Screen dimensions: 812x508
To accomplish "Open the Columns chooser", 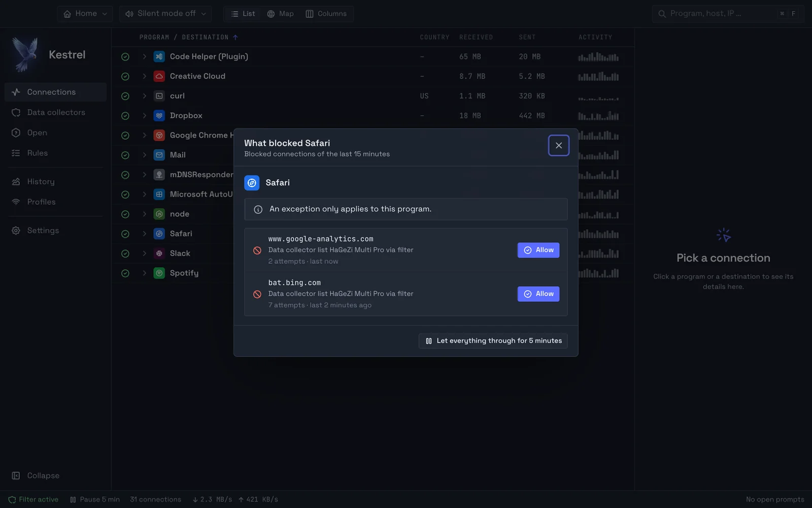I will pos(326,14).
